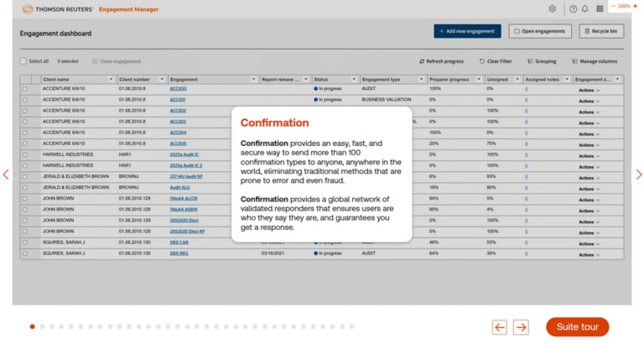Open Assigned notes column filter dropdown

567,80
